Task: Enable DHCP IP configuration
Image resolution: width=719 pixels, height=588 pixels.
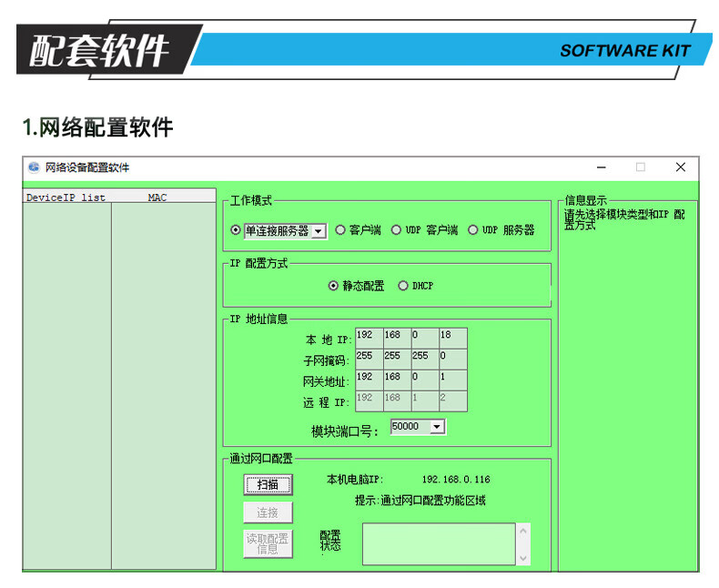Action: coord(403,286)
